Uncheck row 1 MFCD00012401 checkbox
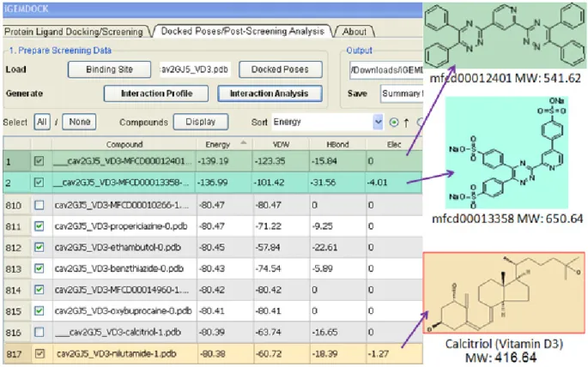Viewport: 588px width, 367px height. click(x=39, y=161)
